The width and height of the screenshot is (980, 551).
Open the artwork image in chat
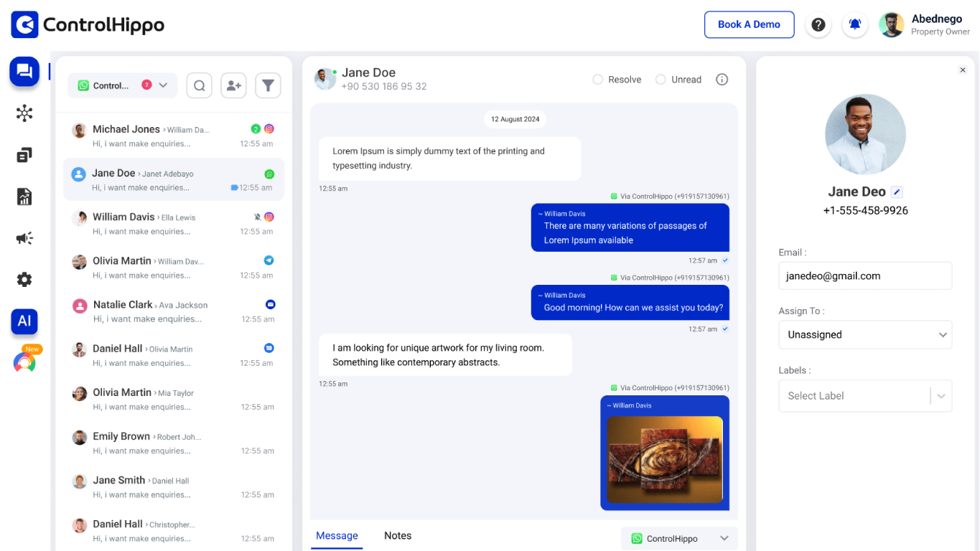click(665, 460)
